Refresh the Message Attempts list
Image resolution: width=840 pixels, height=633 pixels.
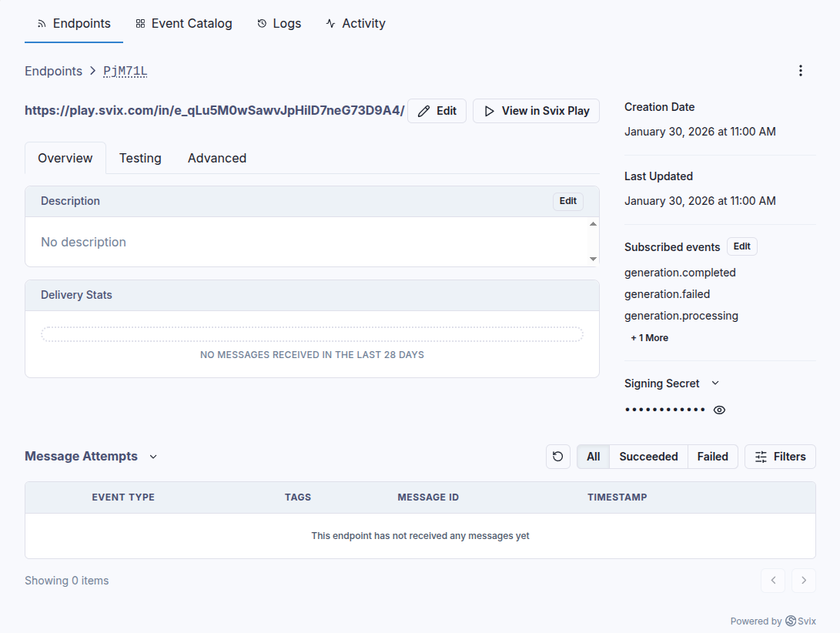click(557, 456)
